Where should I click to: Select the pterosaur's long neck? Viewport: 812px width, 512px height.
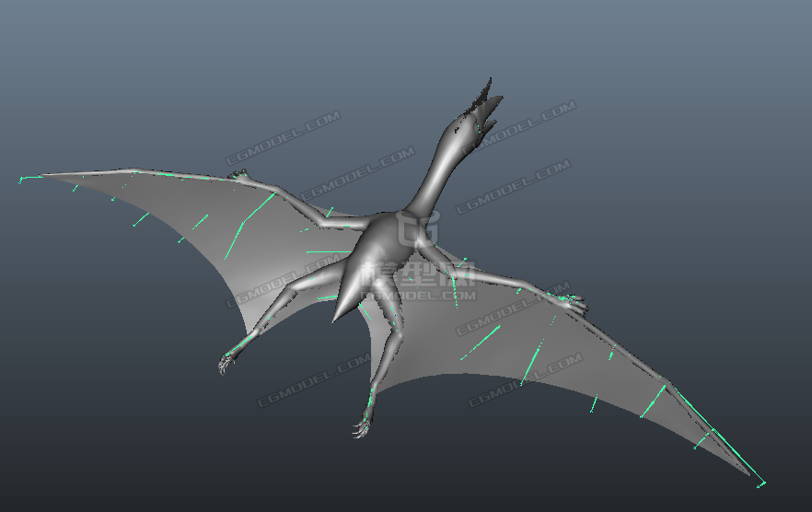433,175
